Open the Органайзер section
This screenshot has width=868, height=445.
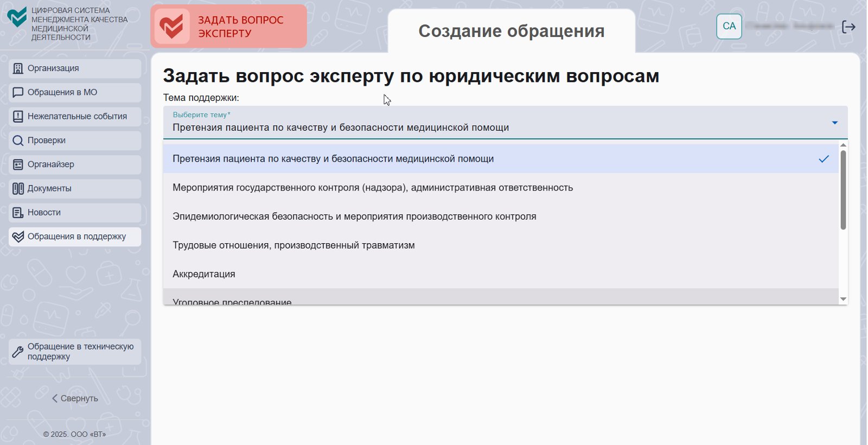[x=75, y=164]
